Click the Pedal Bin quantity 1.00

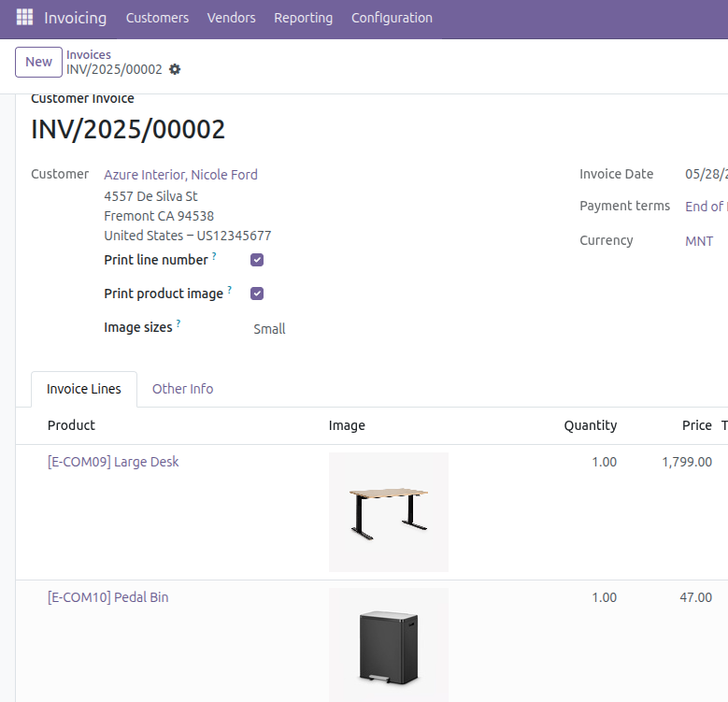click(604, 597)
